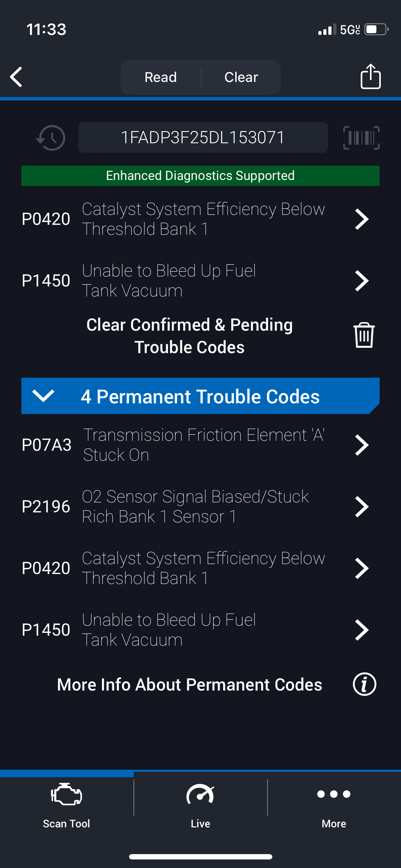Open More Info About Permanent Codes
Screen dimensions: 401x868
point(190,684)
